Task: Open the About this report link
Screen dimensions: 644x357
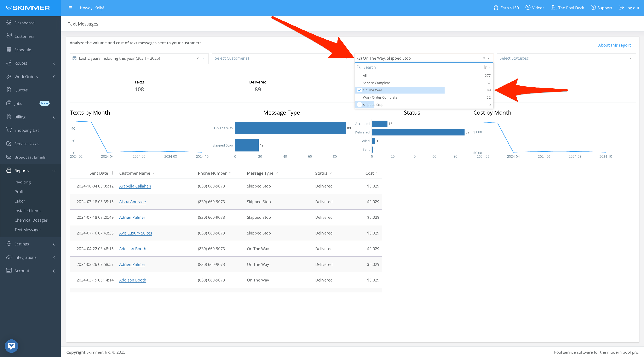Action: pyautogui.click(x=614, y=45)
